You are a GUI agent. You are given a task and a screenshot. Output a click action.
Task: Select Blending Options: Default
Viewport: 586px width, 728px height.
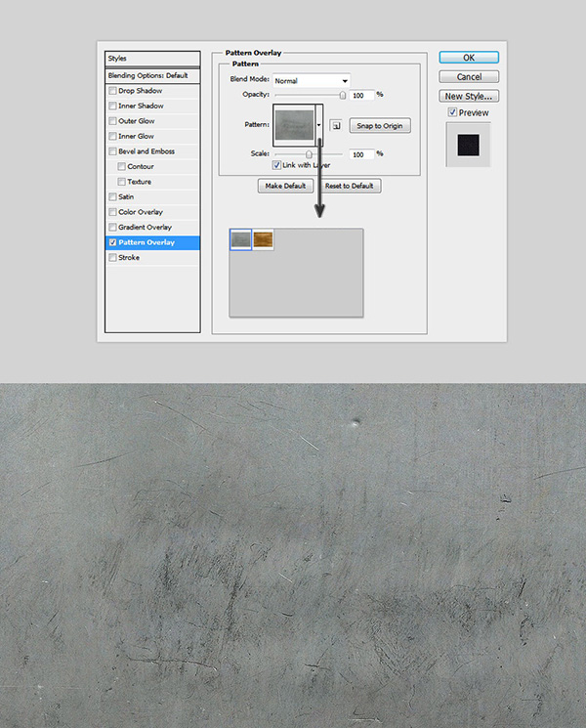pos(152,75)
